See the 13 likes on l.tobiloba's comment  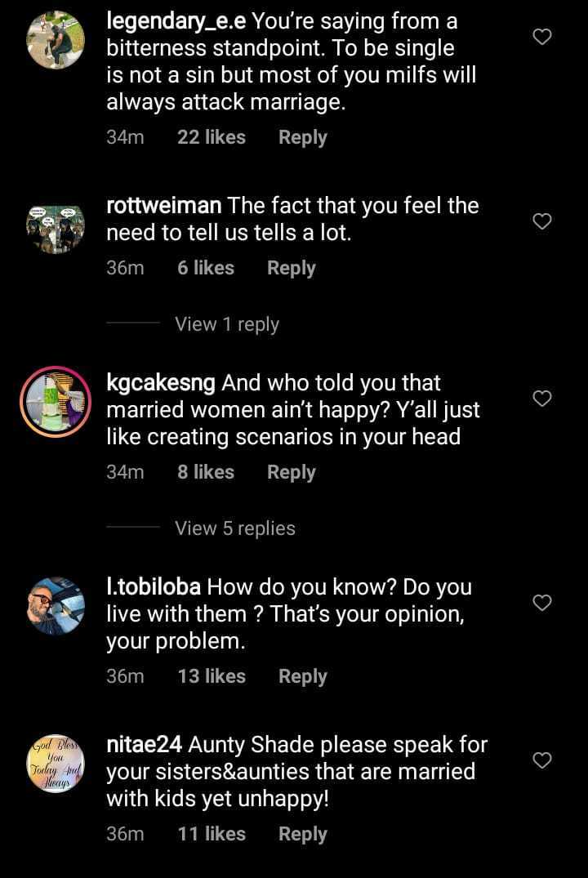coord(211,676)
